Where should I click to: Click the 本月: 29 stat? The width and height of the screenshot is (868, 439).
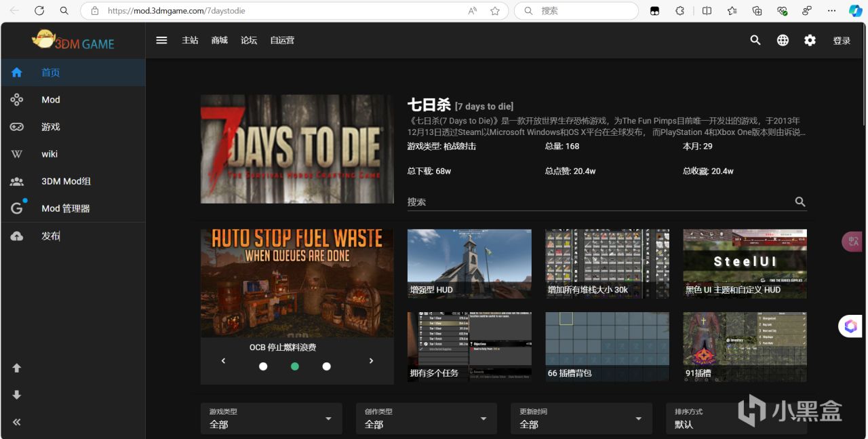pyautogui.click(x=698, y=146)
